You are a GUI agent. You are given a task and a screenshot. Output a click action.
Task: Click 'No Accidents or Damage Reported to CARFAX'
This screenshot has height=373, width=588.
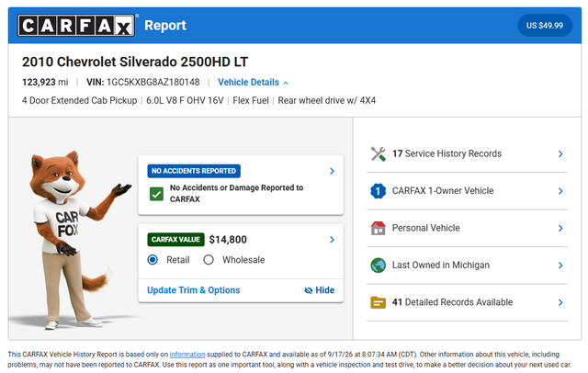pos(236,194)
